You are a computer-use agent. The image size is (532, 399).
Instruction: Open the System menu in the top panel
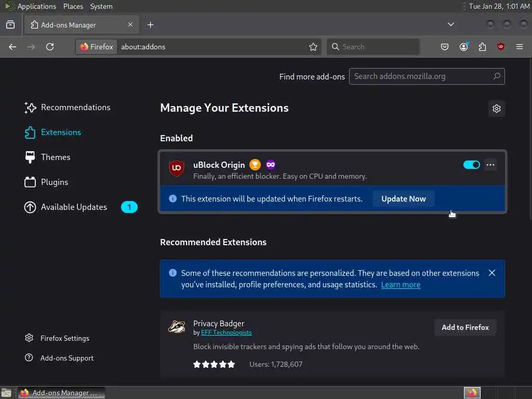point(101,6)
